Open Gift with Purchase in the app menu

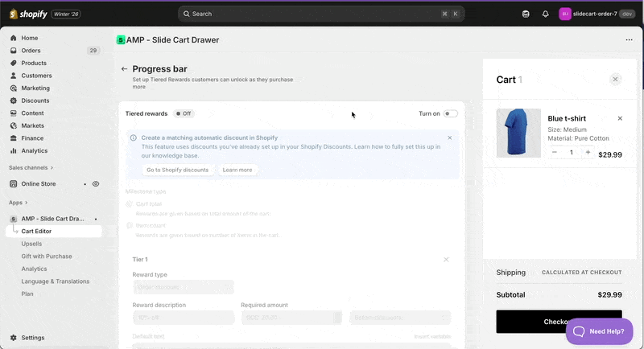(x=47, y=257)
